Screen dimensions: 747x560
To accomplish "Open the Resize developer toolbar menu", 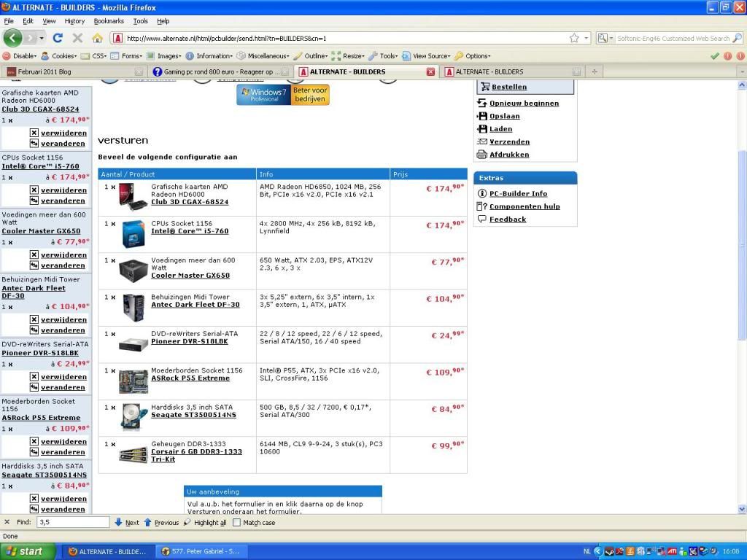I will pos(348,55).
